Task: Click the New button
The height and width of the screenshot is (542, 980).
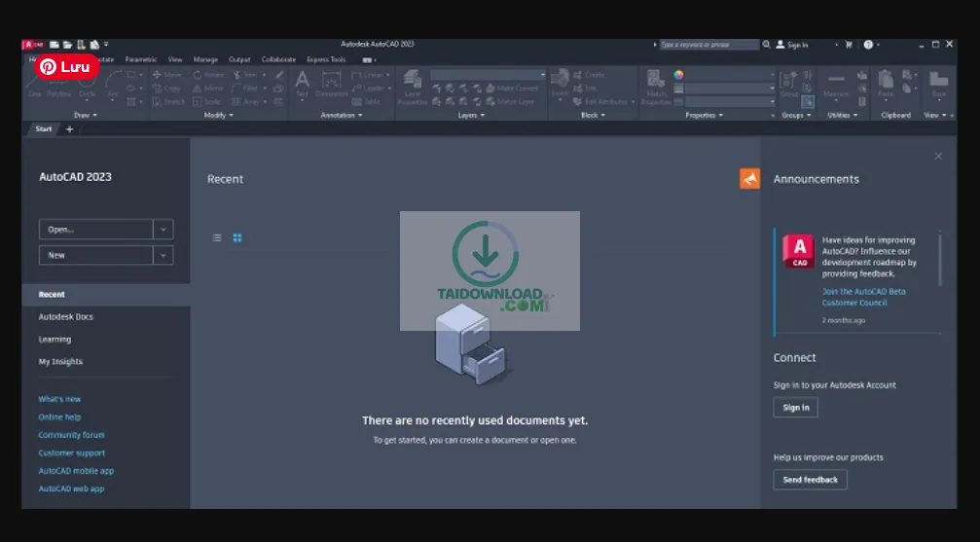Action: pos(95,255)
